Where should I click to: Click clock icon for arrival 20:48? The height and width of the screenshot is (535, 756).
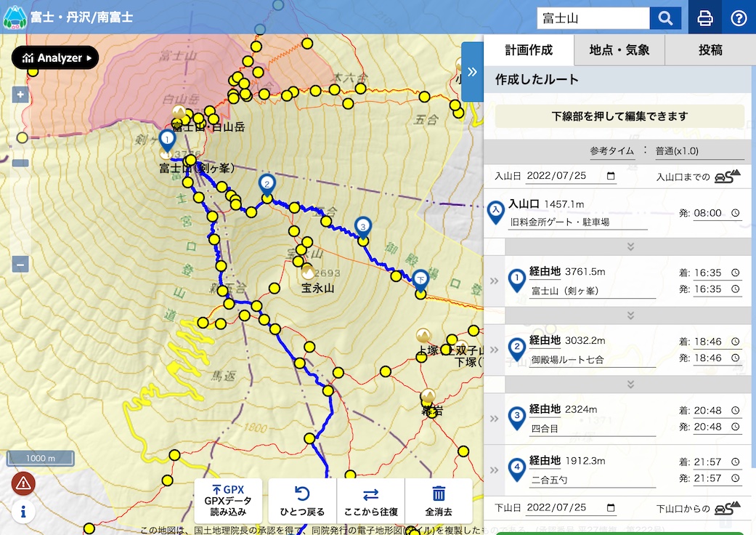click(735, 411)
